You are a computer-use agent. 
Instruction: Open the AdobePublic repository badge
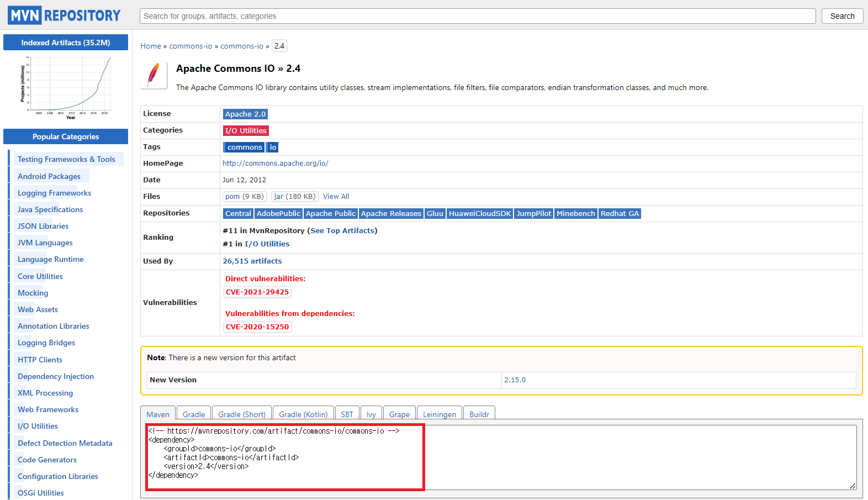point(278,213)
